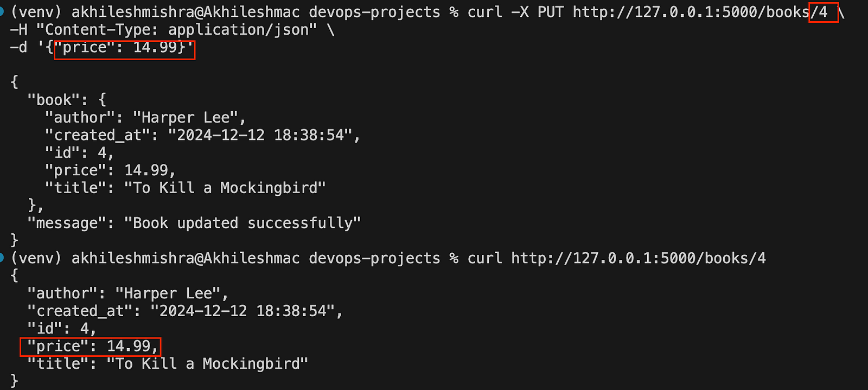Click the "id": 4 line in GET response
This screenshot has height=390, width=868.
[x=62, y=328]
